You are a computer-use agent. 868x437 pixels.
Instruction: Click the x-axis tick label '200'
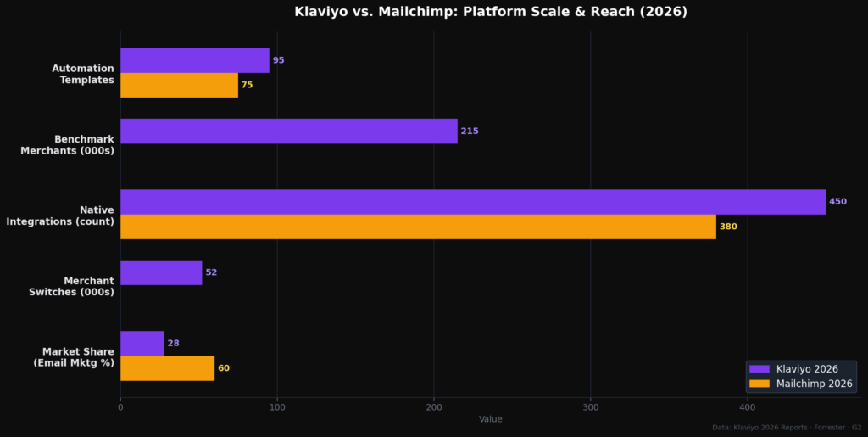point(434,407)
